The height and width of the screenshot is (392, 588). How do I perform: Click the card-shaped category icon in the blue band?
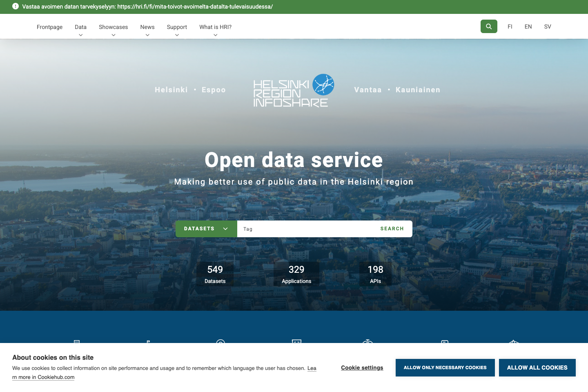point(296,345)
